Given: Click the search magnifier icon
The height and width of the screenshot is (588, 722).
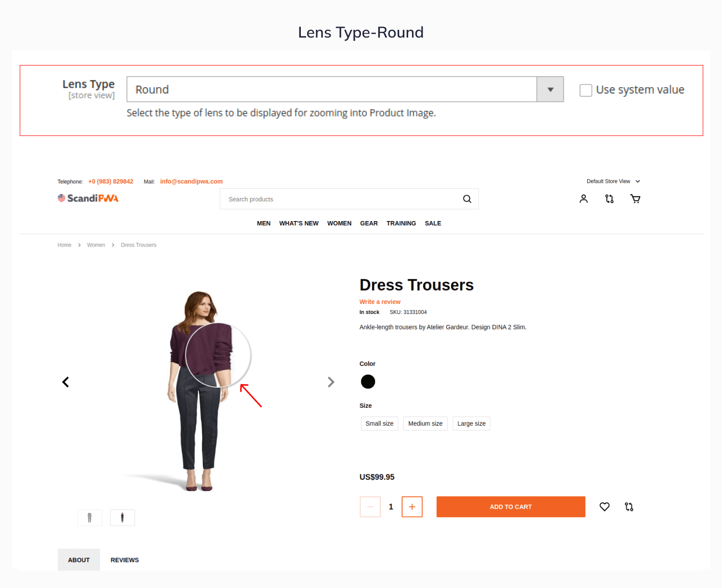Looking at the screenshot, I should tap(467, 199).
